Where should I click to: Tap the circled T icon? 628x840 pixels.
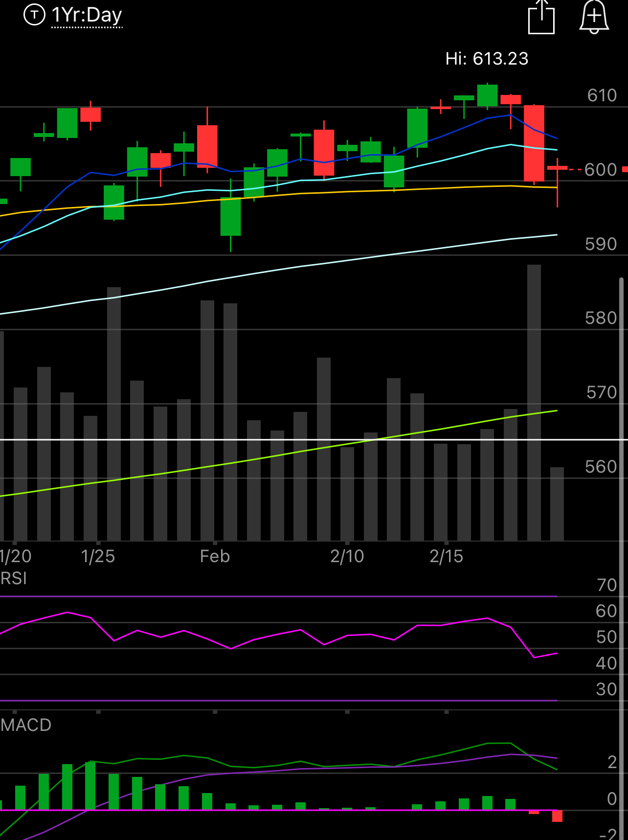(x=34, y=15)
